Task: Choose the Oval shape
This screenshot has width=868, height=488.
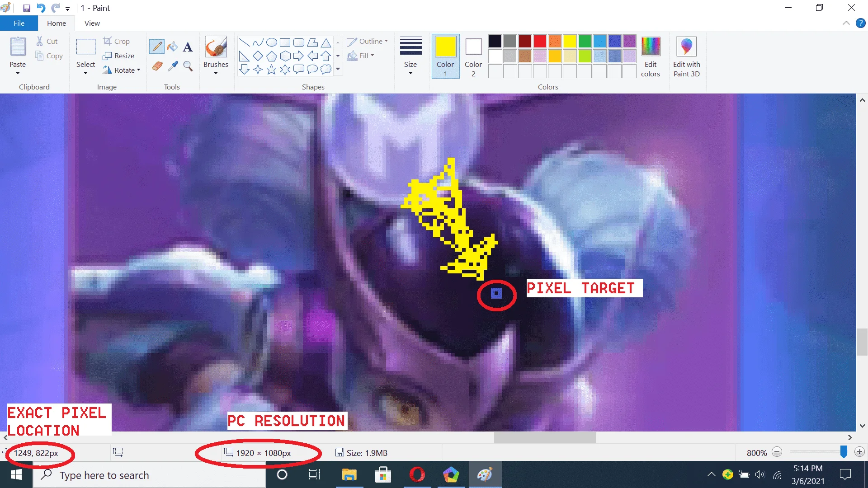Action: tap(271, 42)
